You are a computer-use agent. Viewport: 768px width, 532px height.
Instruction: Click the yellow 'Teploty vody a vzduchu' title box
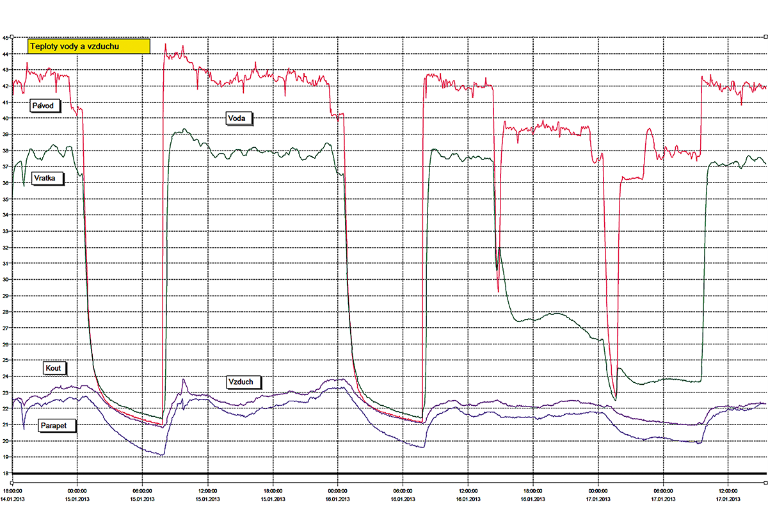[x=88, y=47]
